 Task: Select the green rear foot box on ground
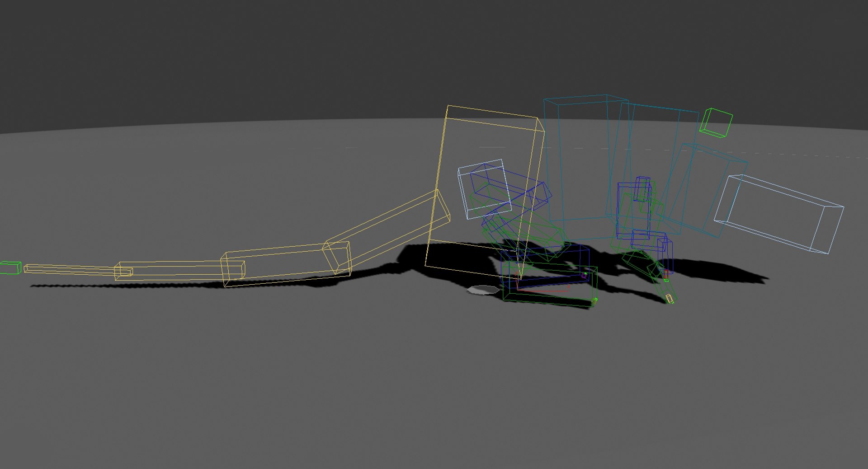coord(549,285)
